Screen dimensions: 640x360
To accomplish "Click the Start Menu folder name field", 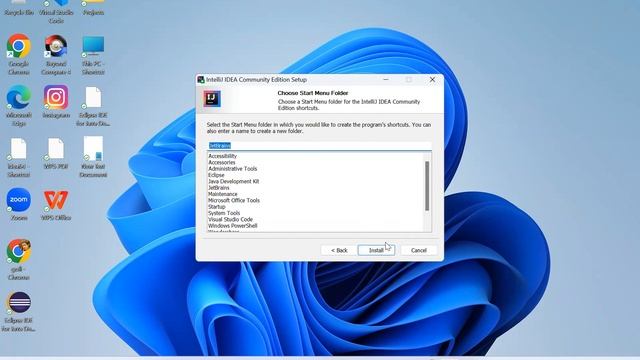I will tap(319, 145).
